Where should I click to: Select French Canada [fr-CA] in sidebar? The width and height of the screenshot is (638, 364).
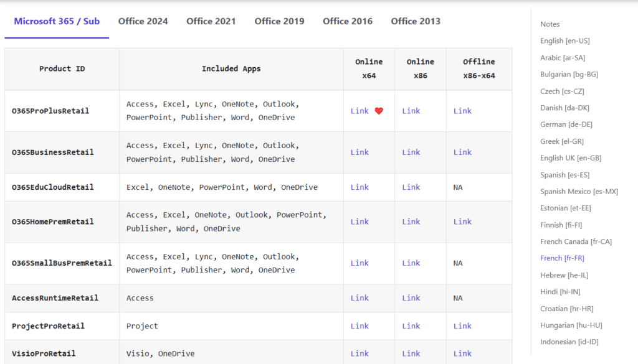[576, 241]
